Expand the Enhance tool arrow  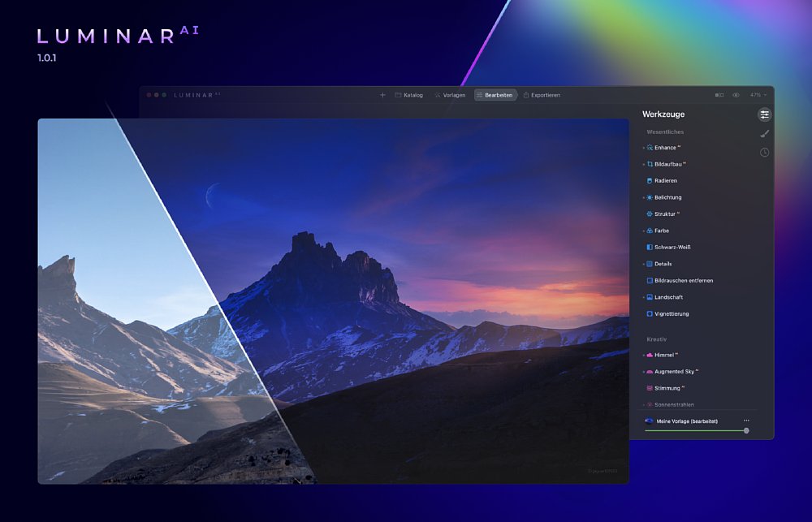coord(644,148)
